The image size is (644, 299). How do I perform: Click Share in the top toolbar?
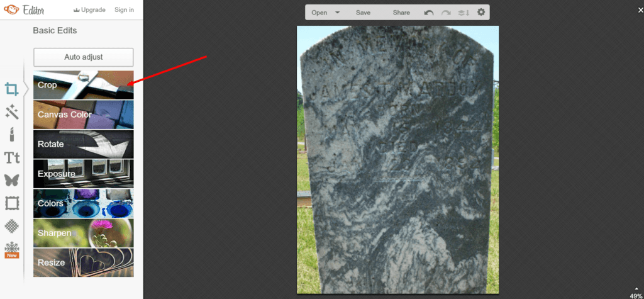(401, 13)
